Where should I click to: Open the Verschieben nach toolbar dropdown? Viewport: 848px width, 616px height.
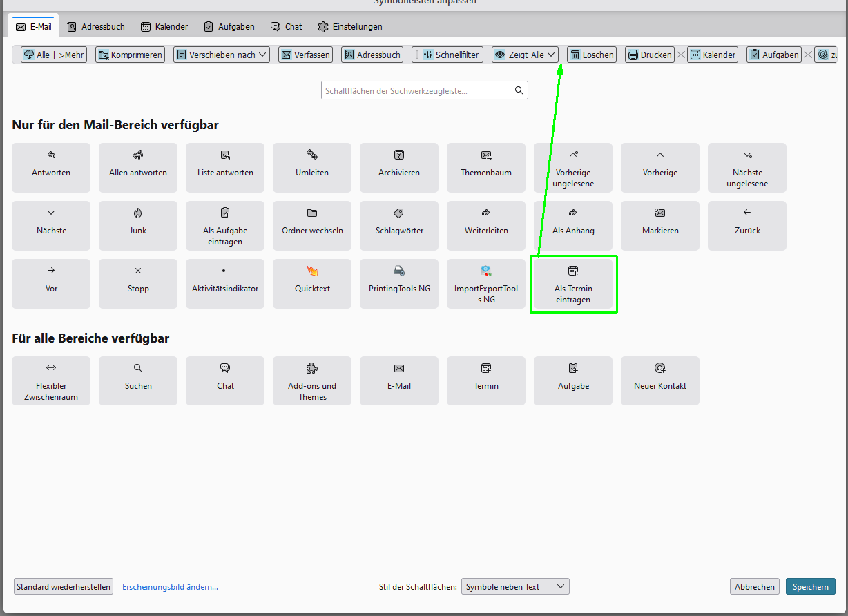222,55
